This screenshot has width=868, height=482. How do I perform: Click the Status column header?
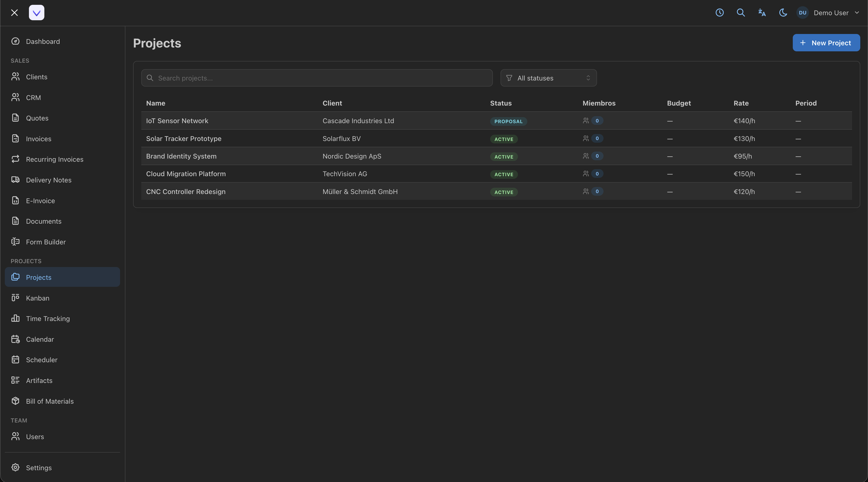coord(501,103)
